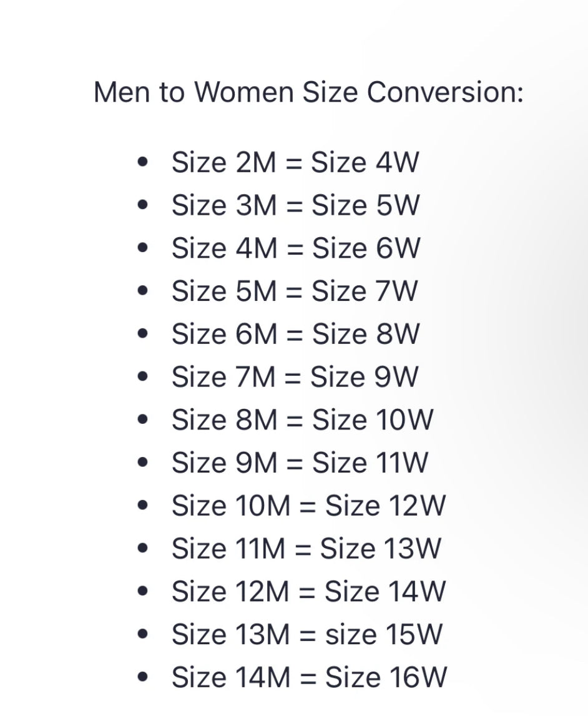Select the Size 4M = Size 6W row
This screenshot has width=588, height=716.
tap(296, 248)
